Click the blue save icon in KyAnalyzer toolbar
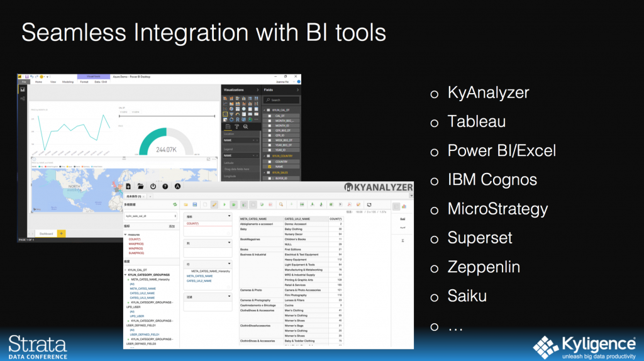 point(195,205)
